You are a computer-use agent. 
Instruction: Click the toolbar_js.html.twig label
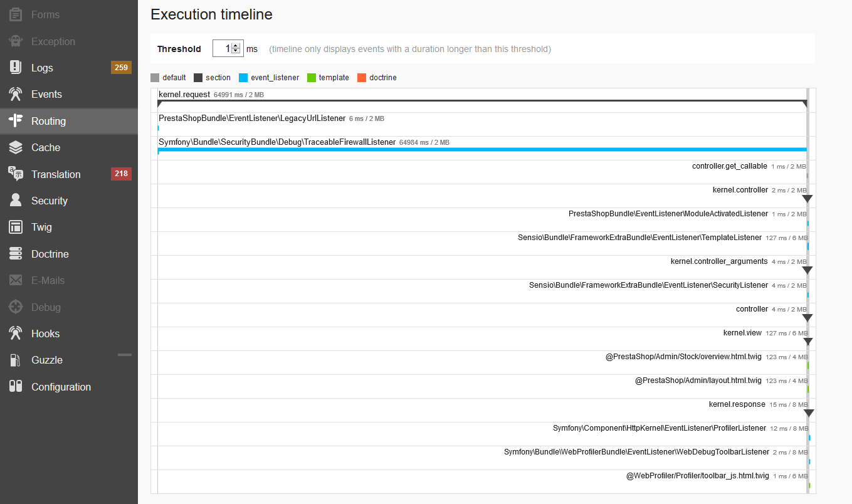698,476
